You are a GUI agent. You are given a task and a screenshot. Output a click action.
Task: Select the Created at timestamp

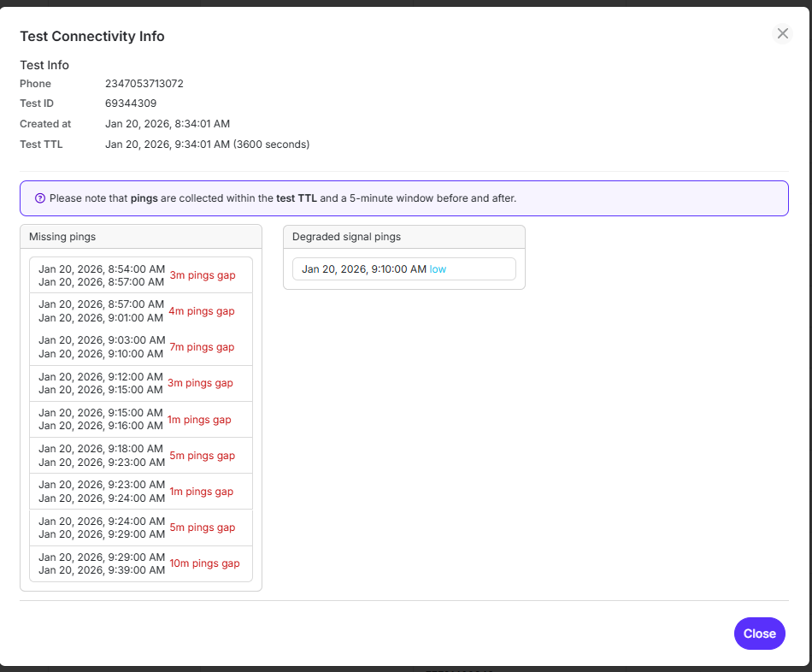pos(168,123)
